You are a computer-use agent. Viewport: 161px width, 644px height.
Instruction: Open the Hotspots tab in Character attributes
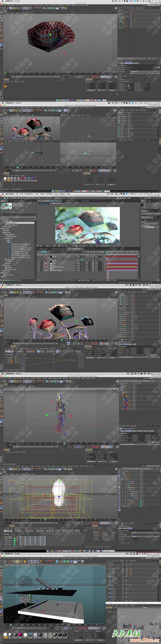(x=140, y=431)
